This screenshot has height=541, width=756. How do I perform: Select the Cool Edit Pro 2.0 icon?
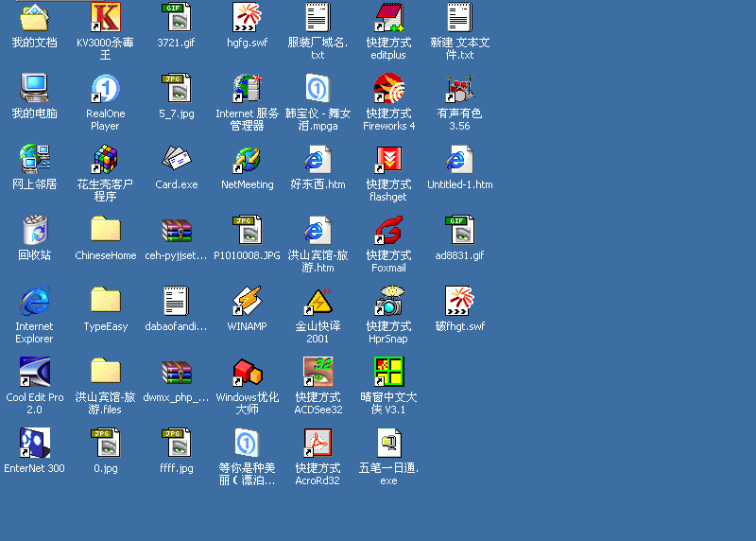coord(35,373)
